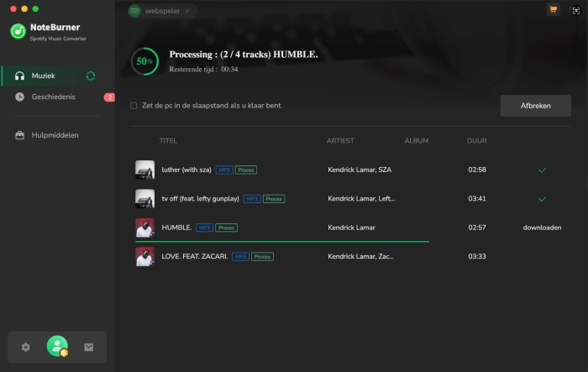Open the user account avatar
Image resolution: width=588 pixels, height=372 pixels.
tap(57, 346)
